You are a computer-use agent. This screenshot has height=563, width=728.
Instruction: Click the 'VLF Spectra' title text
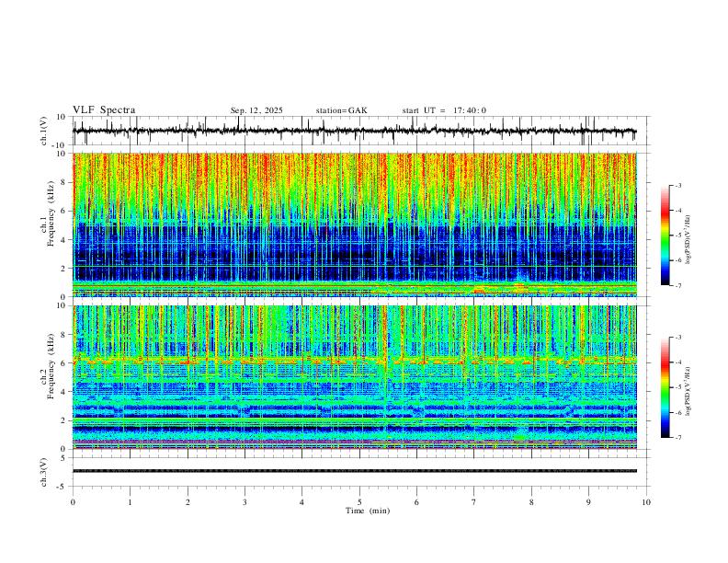tap(104, 110)
